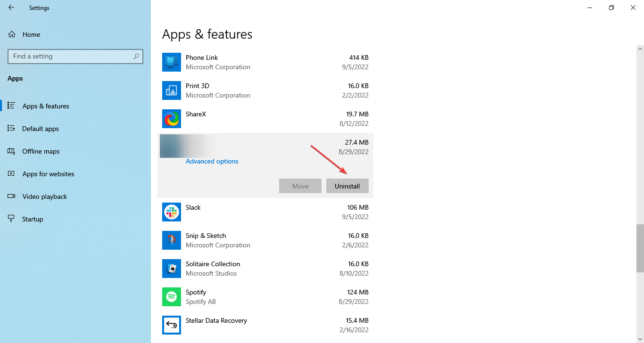
Task: Open the Apps for websites page
Action: tap(75, 174)
